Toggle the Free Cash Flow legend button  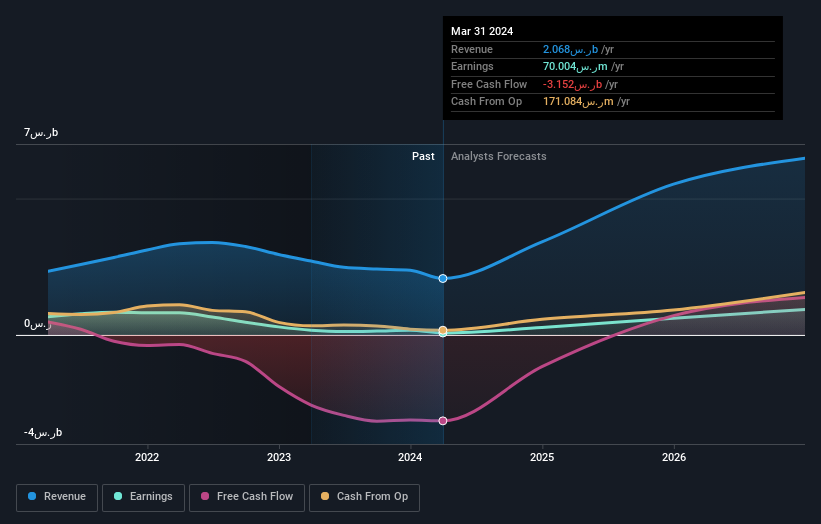[x=247, y=497]
